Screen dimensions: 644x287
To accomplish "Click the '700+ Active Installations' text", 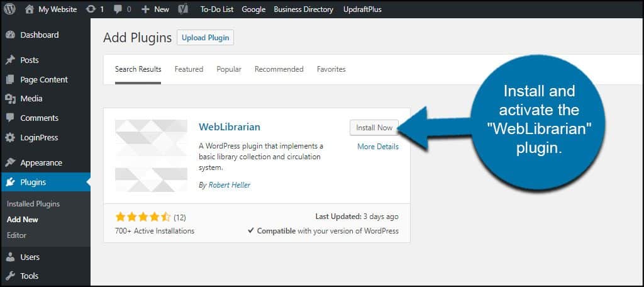I will tap(155, 230).
